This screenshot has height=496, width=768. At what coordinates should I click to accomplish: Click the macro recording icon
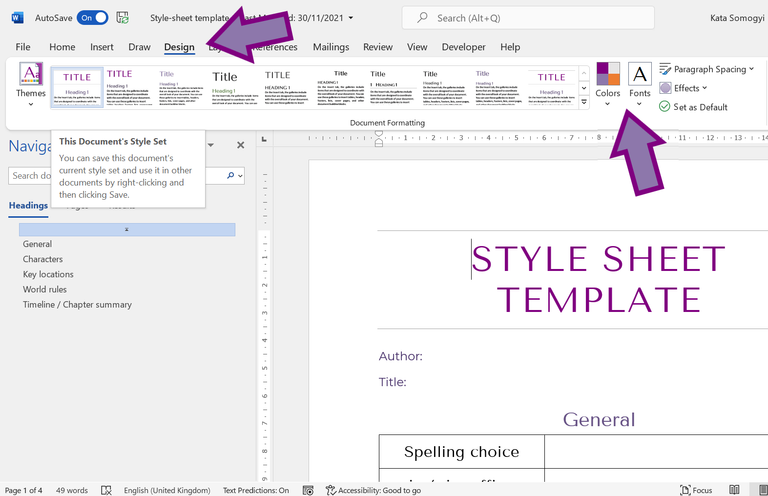click(308, 490)
